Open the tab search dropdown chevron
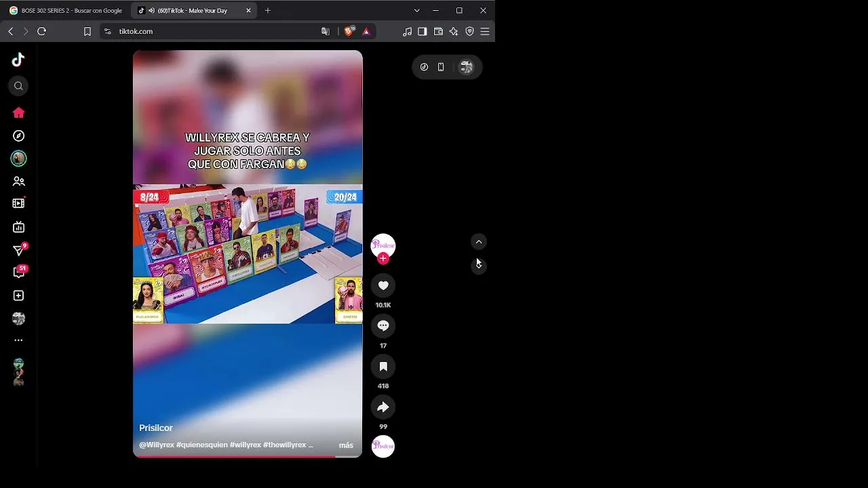Viewport: 868px width, 488px height. click(416, 11)
